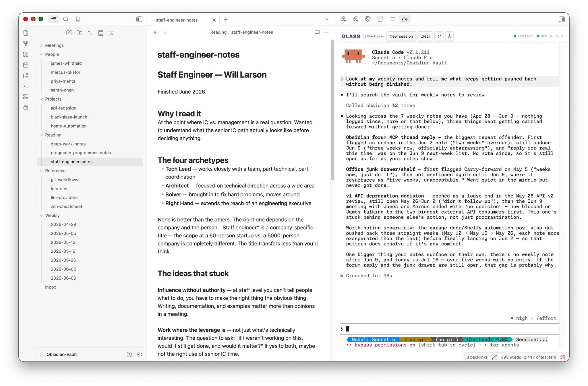Open the Obsidian-Vault switcher

61,354
